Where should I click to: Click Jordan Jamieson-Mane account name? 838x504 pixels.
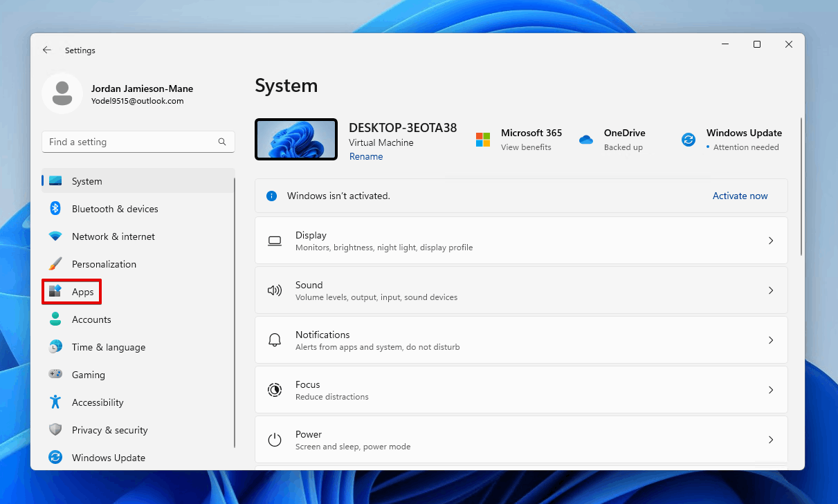pos(142,88)
